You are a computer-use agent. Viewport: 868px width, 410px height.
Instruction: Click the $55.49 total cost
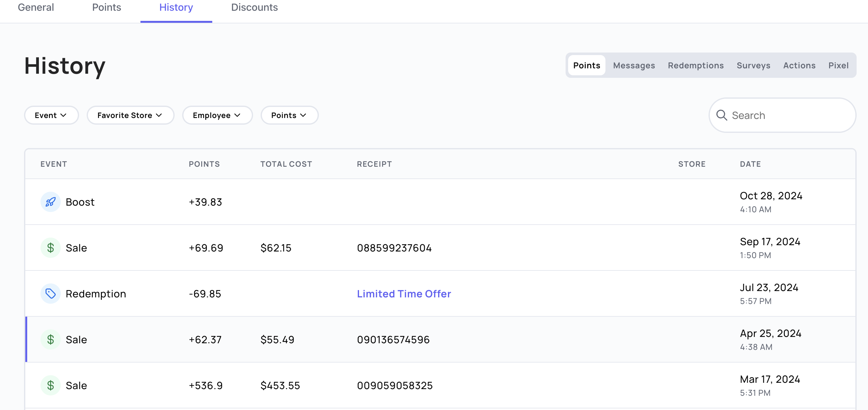(277, 339)
